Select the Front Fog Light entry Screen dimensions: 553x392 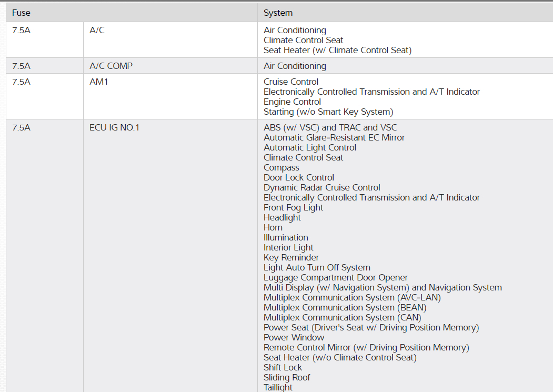(293, 207)
